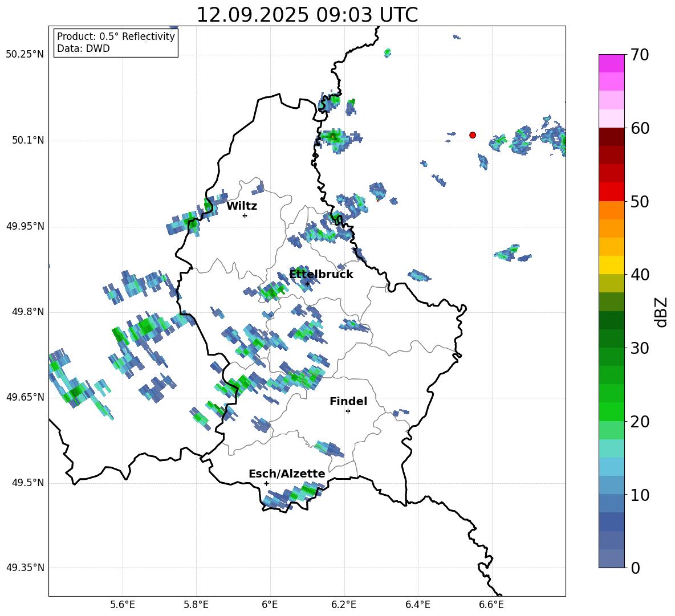Image resolution: width=675 pixels, height=616 pixels.
Task: Click the Findel city label
Action: pos(348,401)
